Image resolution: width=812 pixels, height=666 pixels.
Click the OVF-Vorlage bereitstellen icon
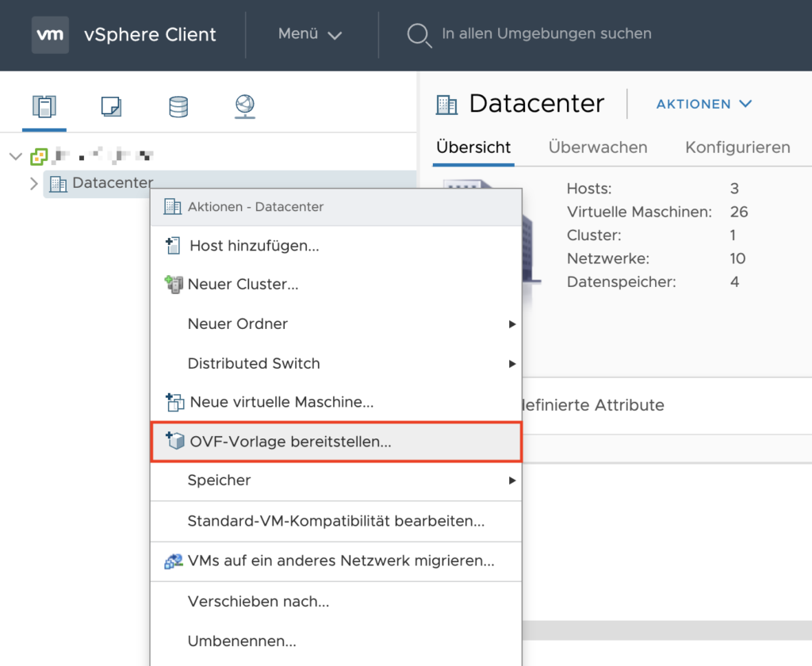tap(175, 441)
